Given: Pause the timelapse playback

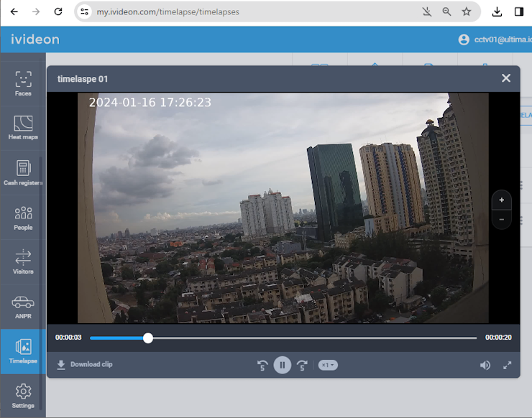Looking at the screenshot, I should point(283,365).
